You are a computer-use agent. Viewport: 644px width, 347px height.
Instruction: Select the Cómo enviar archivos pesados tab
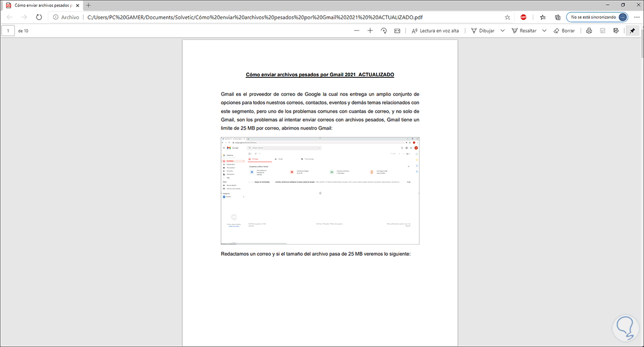coord(42,5)
